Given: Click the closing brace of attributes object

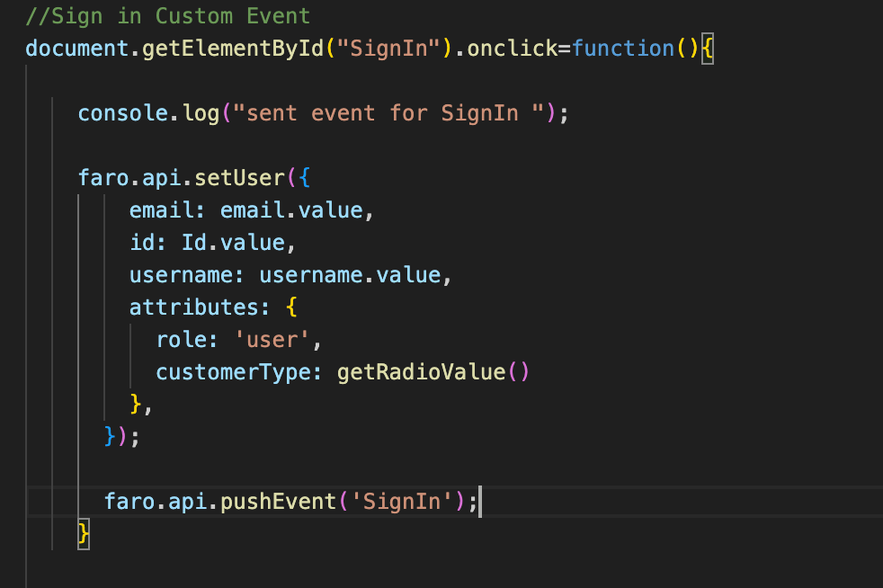Looking at the screenshot, I should click(135, 404).
